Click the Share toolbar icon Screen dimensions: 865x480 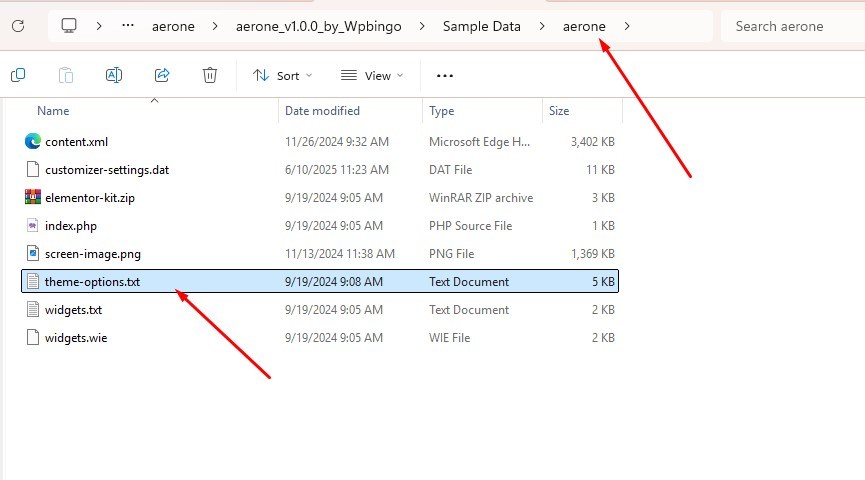(x=162, y=75)
